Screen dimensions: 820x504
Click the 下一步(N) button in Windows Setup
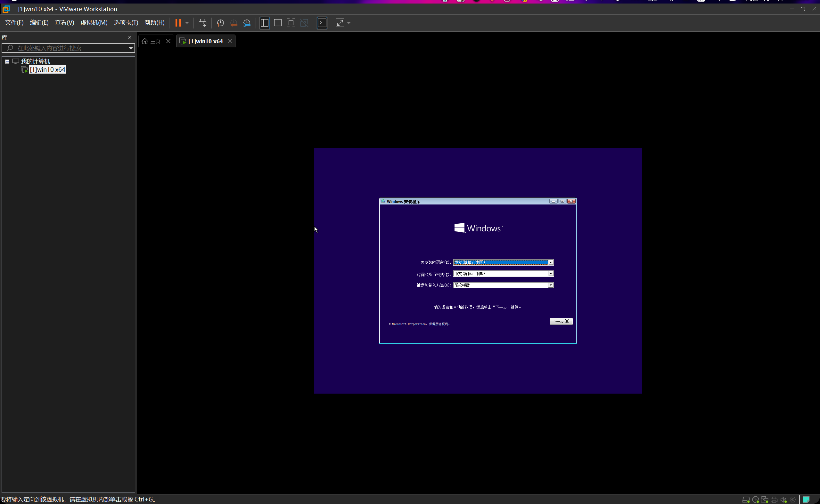tap(561, 321)
